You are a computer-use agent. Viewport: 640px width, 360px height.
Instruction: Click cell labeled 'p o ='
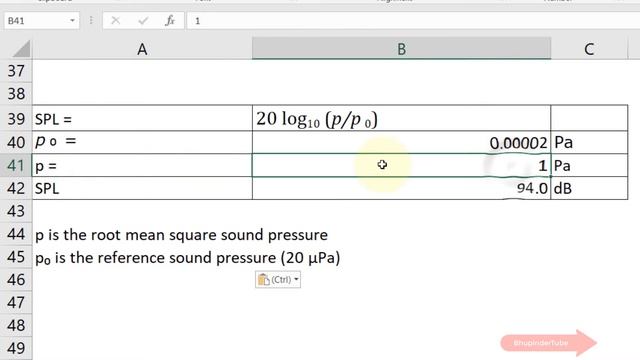tap(142, 142)
